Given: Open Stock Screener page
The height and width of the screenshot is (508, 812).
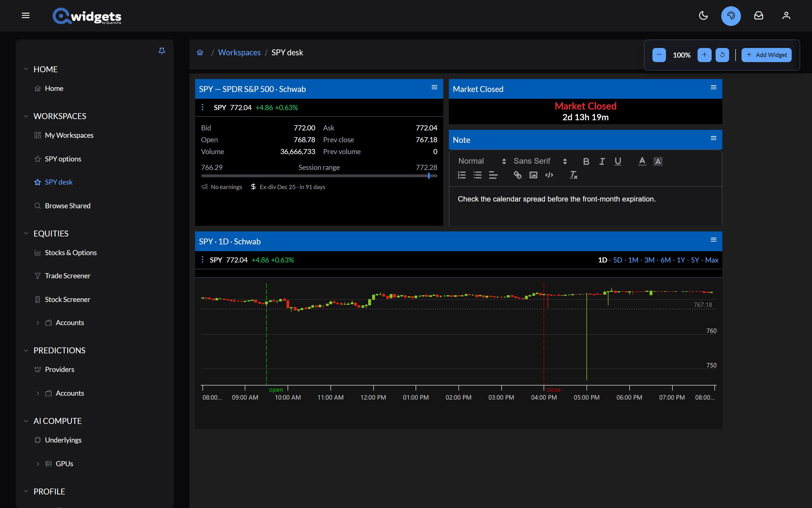Looking at the screenshot, I should 67,299.
